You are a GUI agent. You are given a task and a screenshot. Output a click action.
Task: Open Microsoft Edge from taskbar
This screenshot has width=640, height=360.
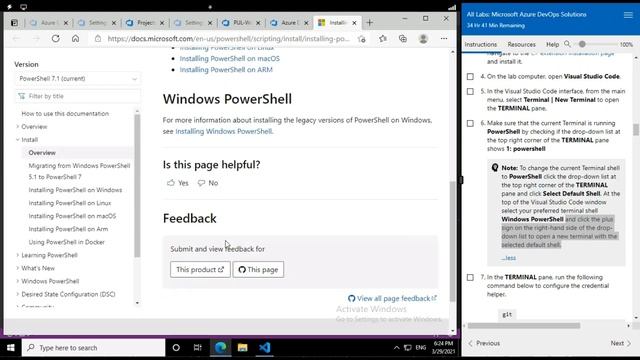(220, 348)
